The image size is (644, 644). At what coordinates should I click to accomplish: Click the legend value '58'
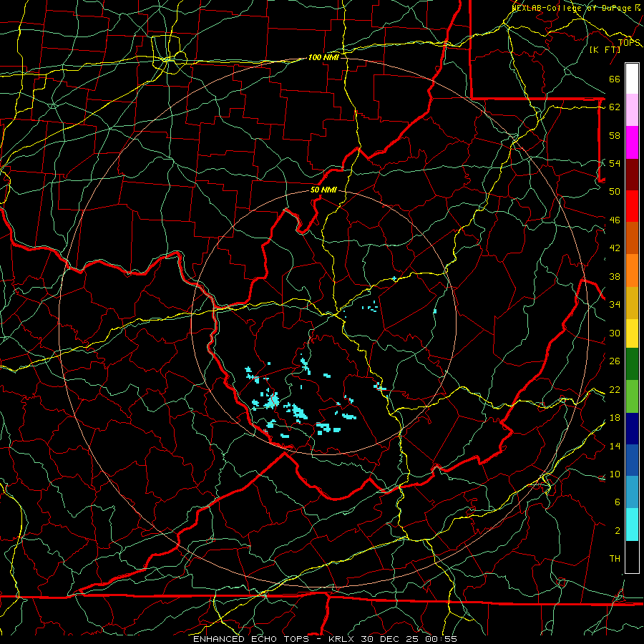(x=615, y=135)
